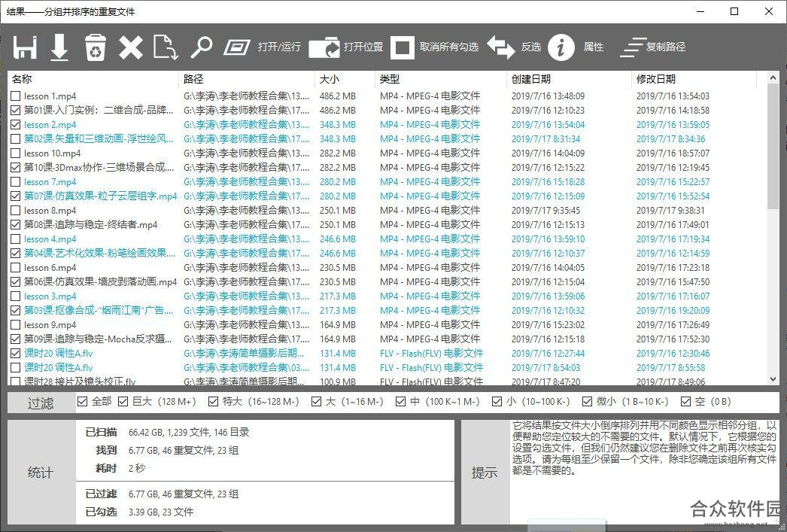Click the move file document icon

click(165, 47)
